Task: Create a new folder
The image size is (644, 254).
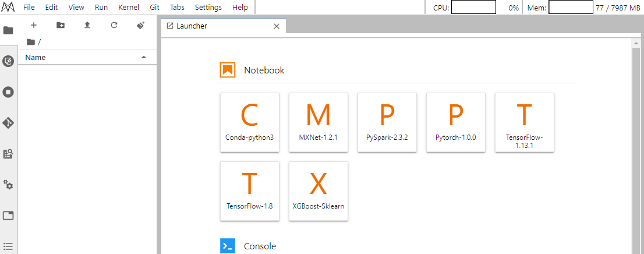Action: point(61,25)
